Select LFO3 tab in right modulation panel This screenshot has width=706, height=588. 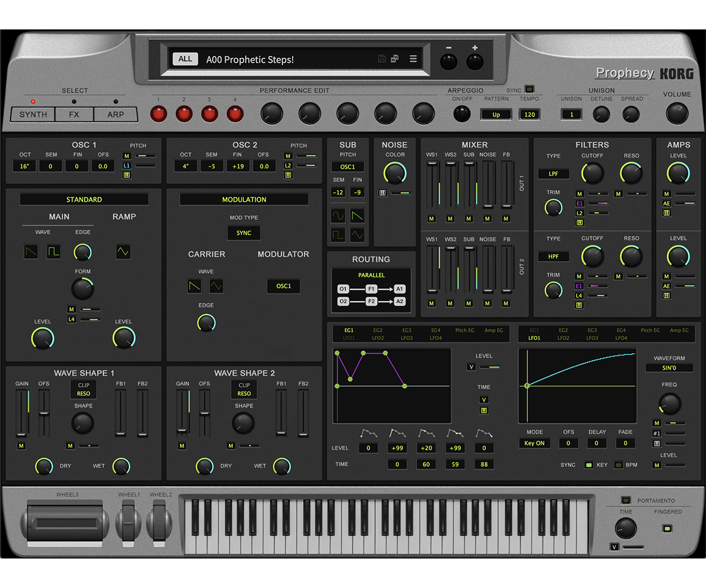click(x=592, y=338)
